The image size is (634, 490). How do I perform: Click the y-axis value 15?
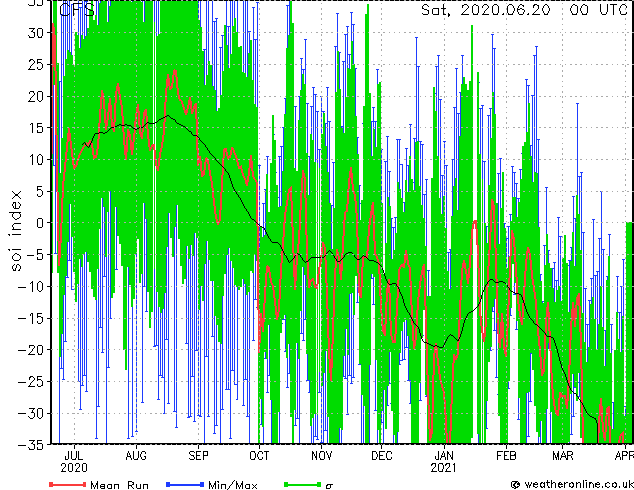pyautogui.click(x=36, y=128)
